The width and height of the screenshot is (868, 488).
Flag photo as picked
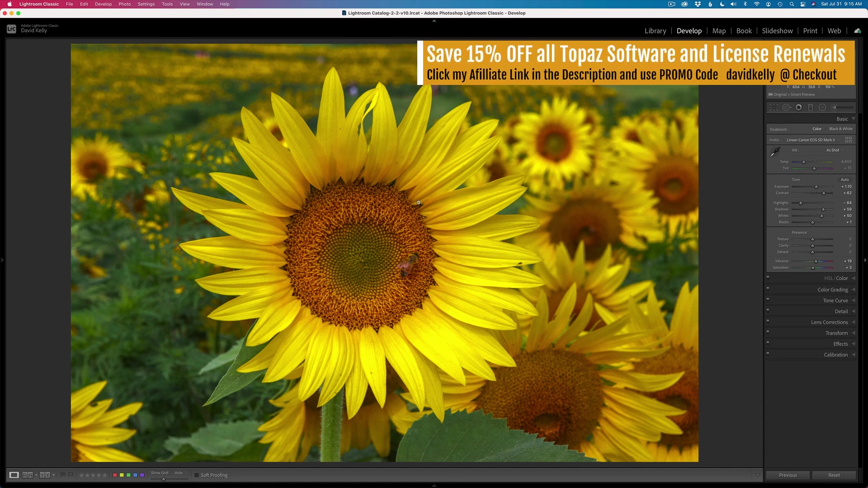(x=63, y=475)
